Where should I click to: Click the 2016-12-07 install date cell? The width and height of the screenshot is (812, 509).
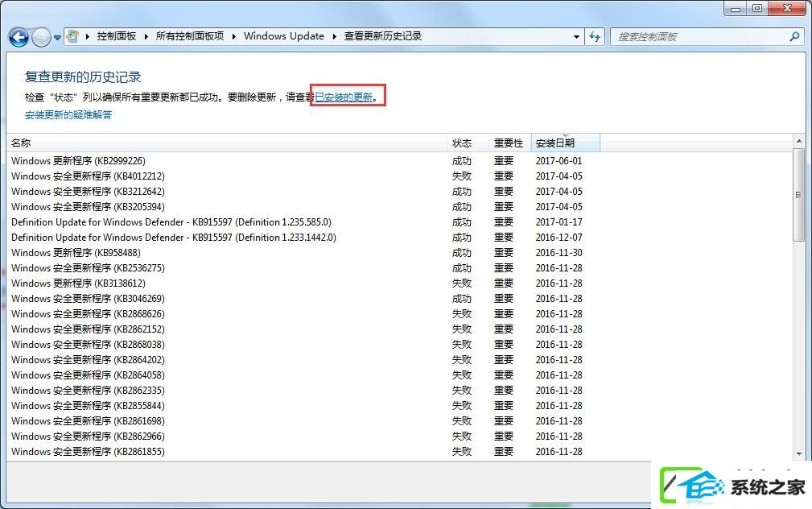click(559, 238)
